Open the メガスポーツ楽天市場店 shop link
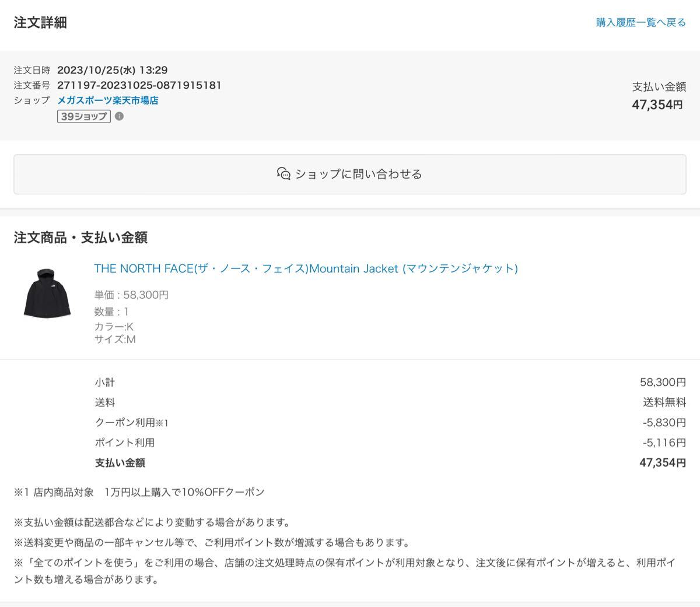This screenshot has height=607, width=700. pos(108,100)
